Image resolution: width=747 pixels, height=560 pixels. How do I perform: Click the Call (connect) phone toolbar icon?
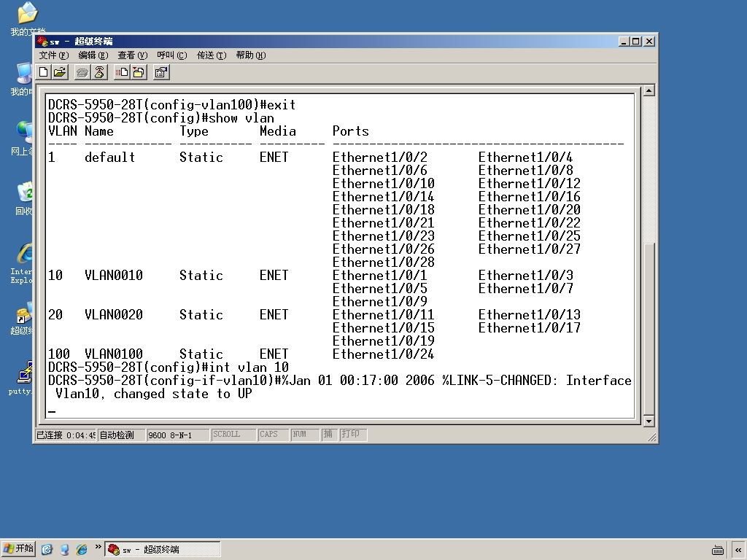[x=82, y=72]
